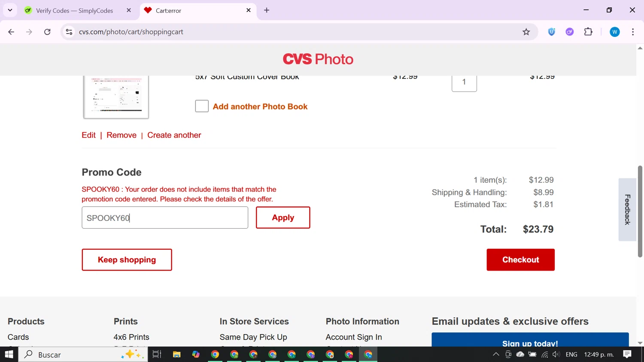Open Task View on the taskbar
Image resolution: width=644 pixels, height=362 pixels.
tap(157, 354)
